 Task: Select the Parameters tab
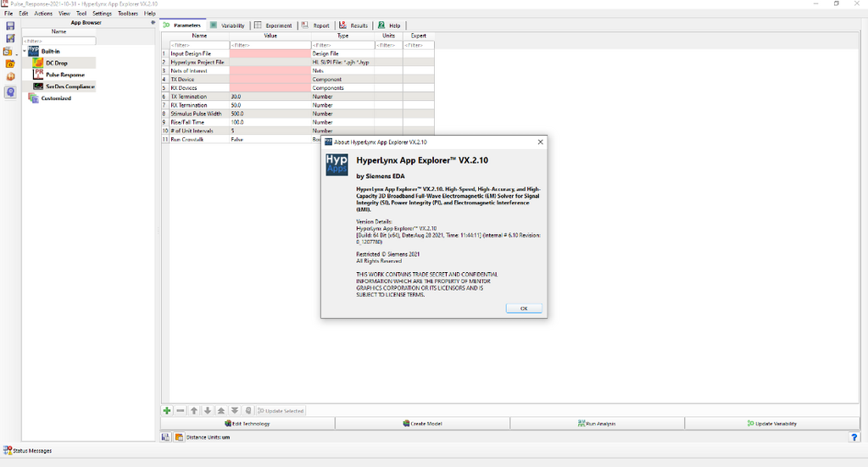coord(183,25)
